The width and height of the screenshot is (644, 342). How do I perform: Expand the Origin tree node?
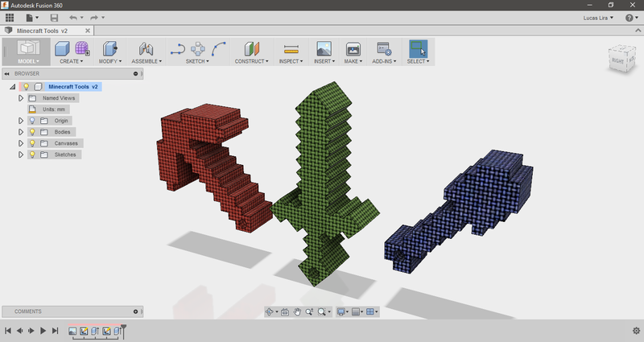(21, 121)
